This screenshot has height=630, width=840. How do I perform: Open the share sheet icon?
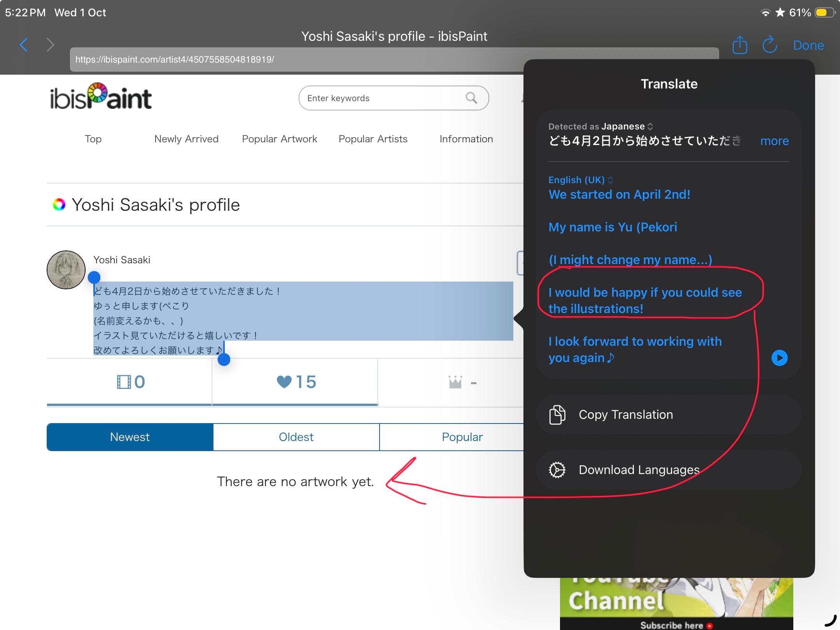[x=740, y=45]
